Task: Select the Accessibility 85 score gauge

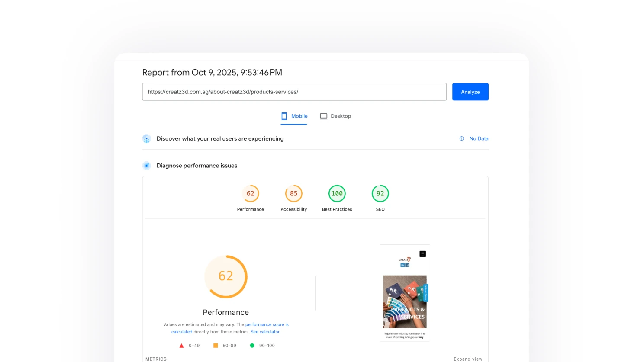Action: coord(293,193)
